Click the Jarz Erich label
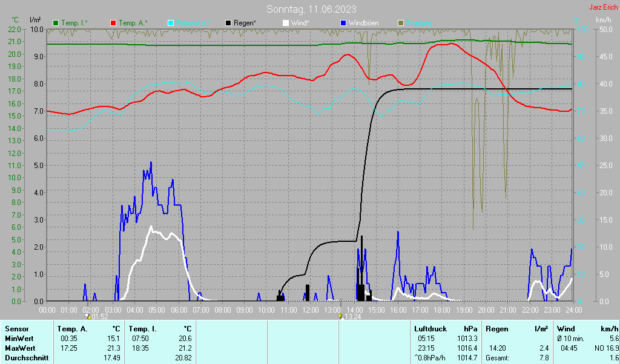The height and width of the screenshot is (364, 620). pyautogui.click(x=604, y=8)
